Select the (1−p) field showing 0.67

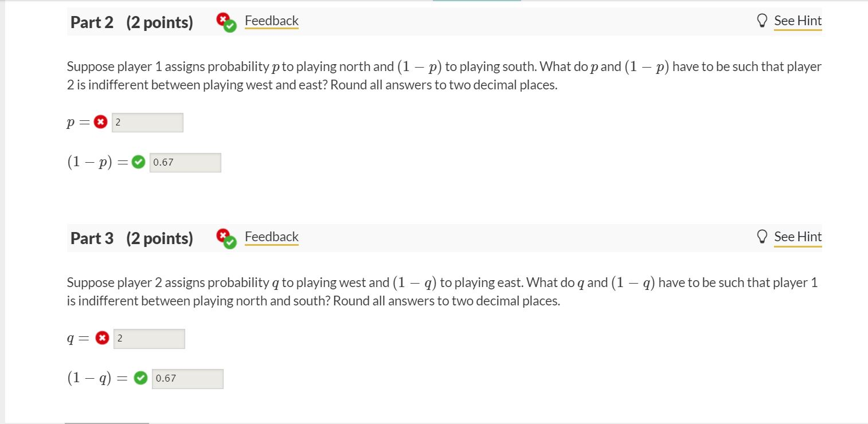click(x=185, y=162)
